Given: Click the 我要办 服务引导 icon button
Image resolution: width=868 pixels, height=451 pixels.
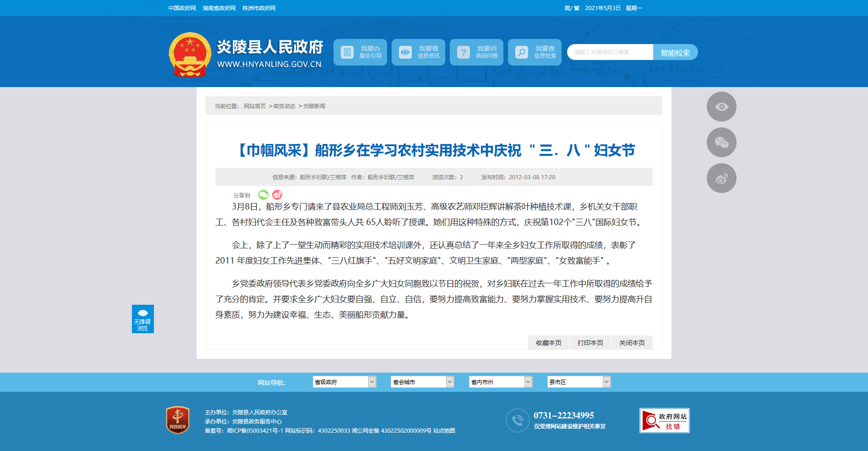Looking at the screenshot, I should pos(347,52).
